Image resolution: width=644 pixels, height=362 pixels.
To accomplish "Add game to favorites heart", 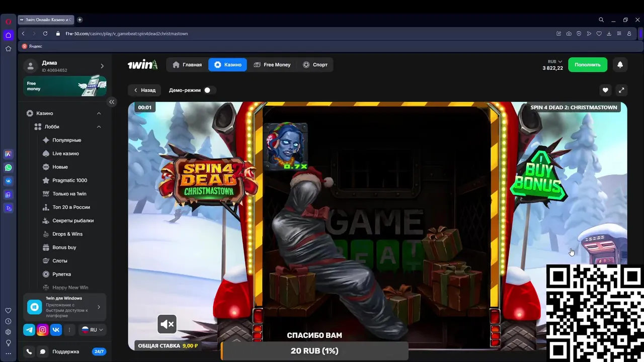I will 605,90.
